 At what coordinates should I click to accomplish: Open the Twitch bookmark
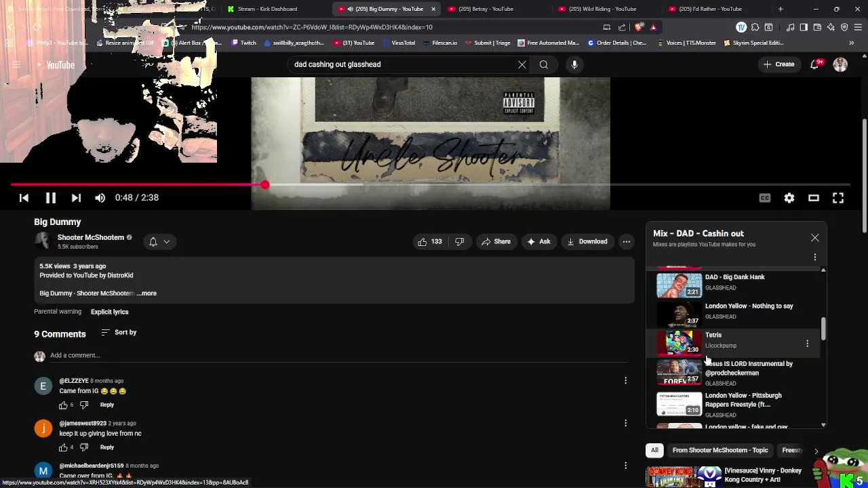point(244,43)
